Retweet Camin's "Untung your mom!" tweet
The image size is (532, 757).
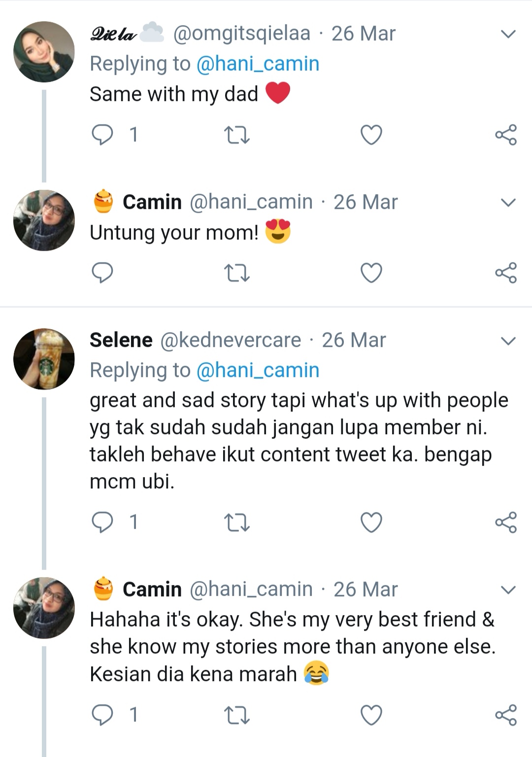pyautogui.click(x=236, y=273)
